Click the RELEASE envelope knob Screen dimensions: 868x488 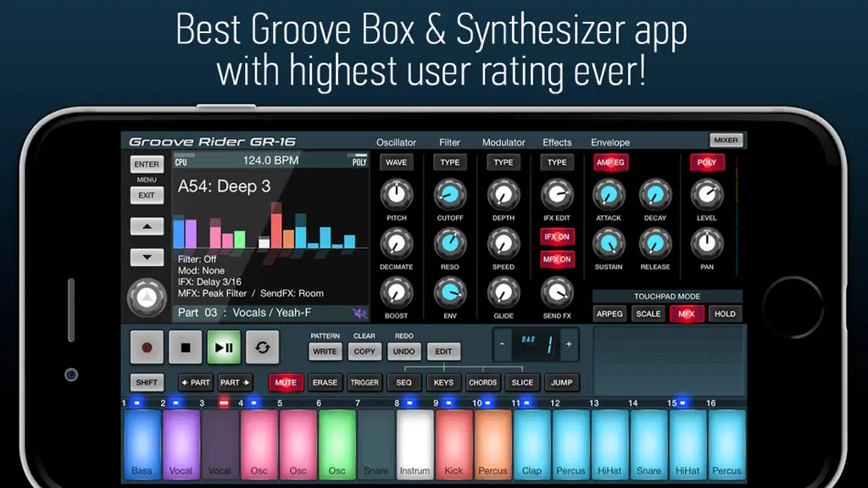pyautogui.click(x=655, y=243)
